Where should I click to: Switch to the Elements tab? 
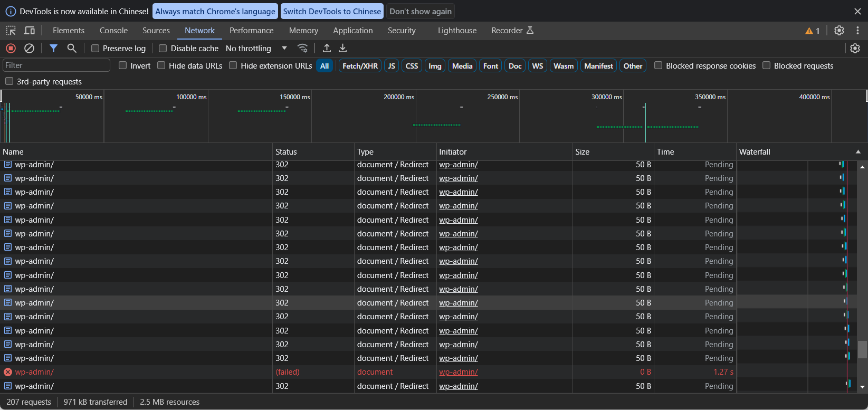[x=69, y=31]
